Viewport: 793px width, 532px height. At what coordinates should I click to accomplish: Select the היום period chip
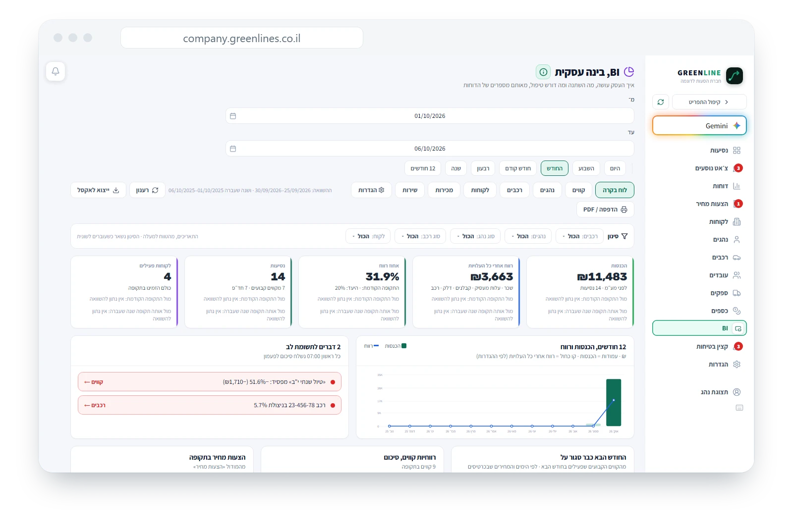point(615,168)
